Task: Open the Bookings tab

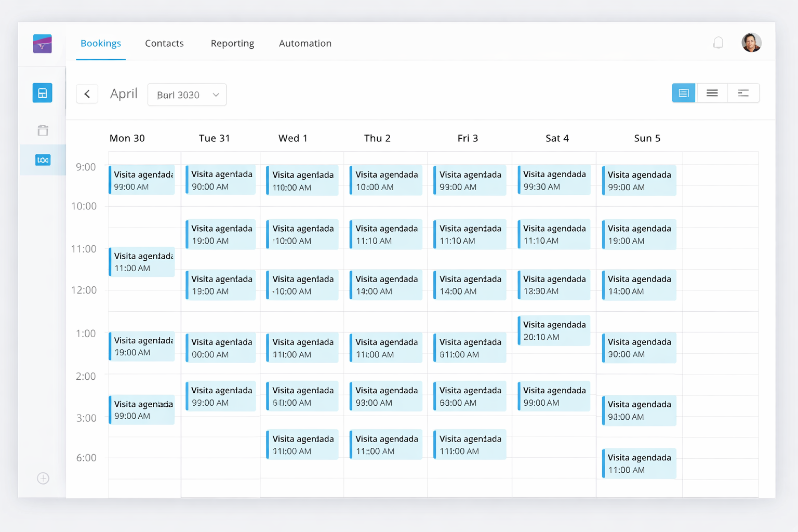Action: (101, 43)
